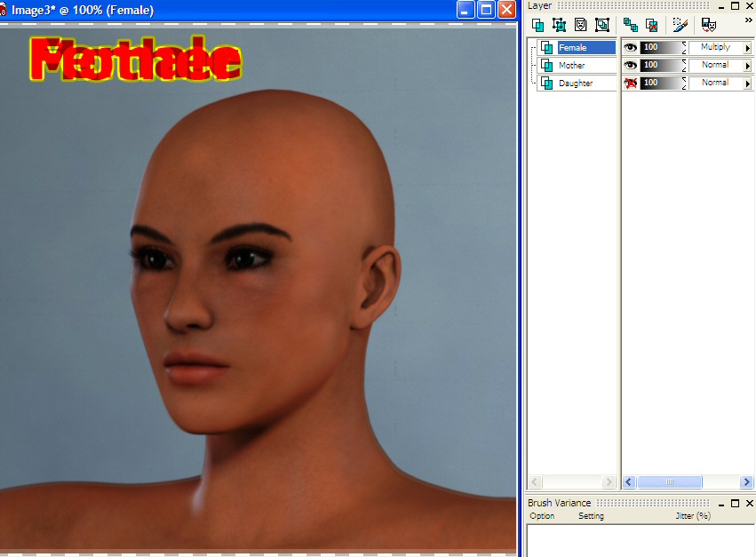Image resolution: width=756 pixels, height=557 pixels.
Task: Open Daughter layer blend mode arrow
Action: [x=748, y=84]
